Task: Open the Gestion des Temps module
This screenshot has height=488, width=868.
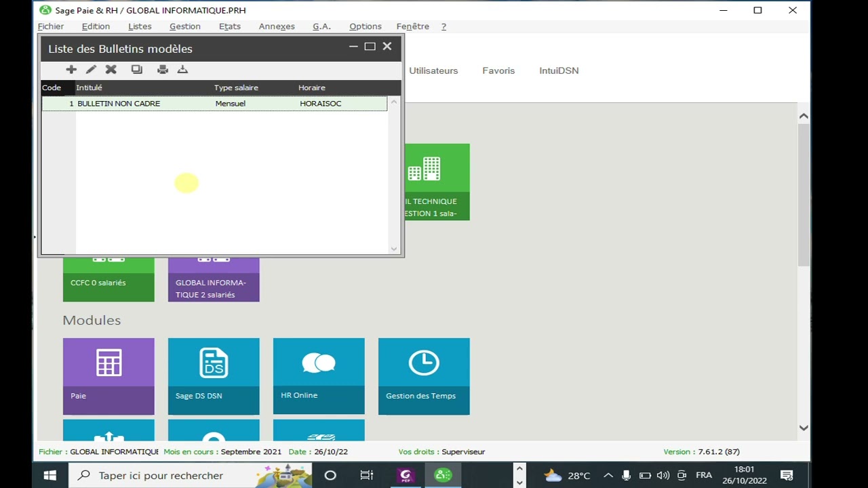Action: click(424, 376)
